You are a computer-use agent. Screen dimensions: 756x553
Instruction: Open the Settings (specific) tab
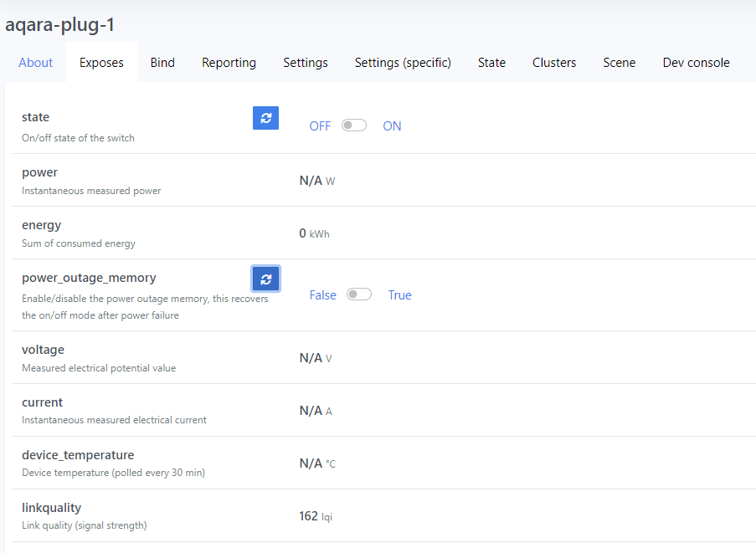403,63
